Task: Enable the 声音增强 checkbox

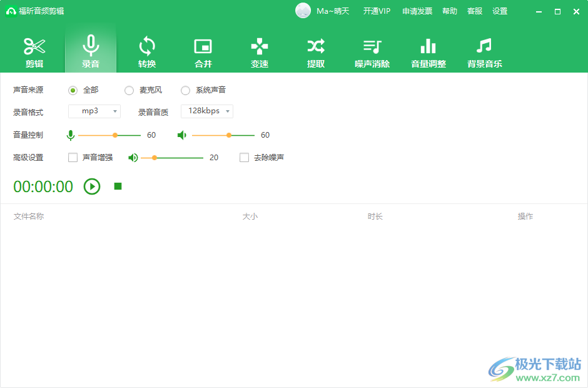Action: click(x=73, y=158)
